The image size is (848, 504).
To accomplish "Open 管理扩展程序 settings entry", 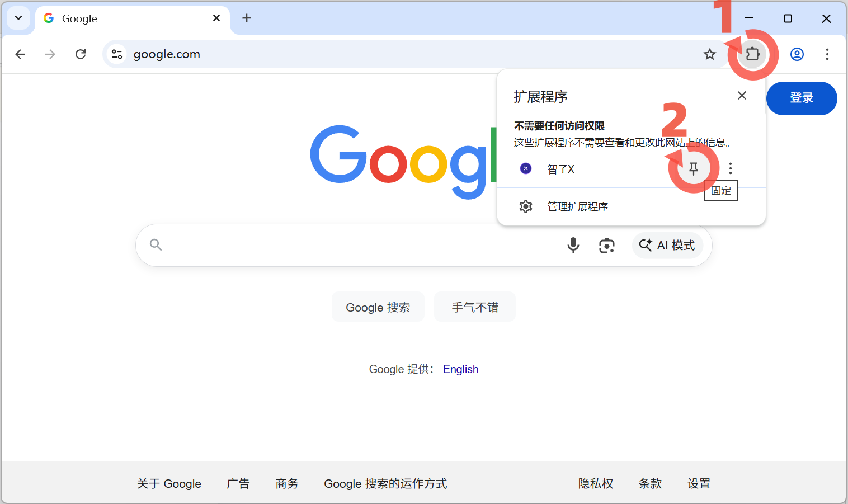I will (631, 206).
